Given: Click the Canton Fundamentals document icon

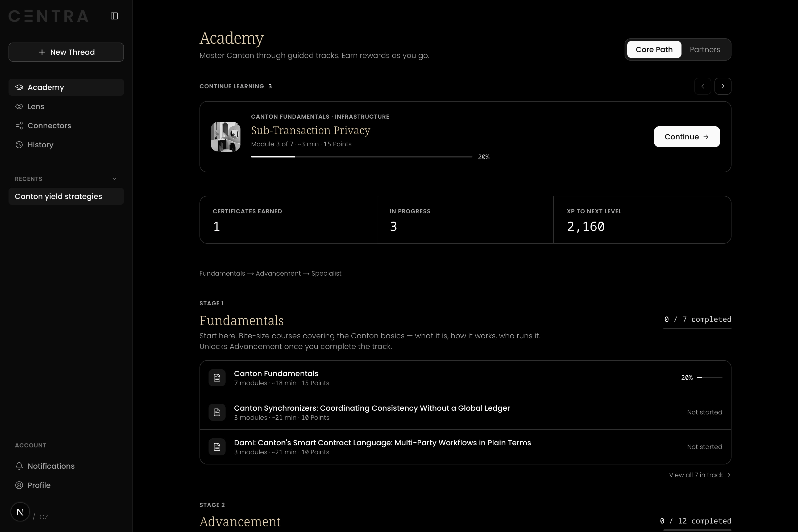Looking at the screenshot, I should coord(217,378).
